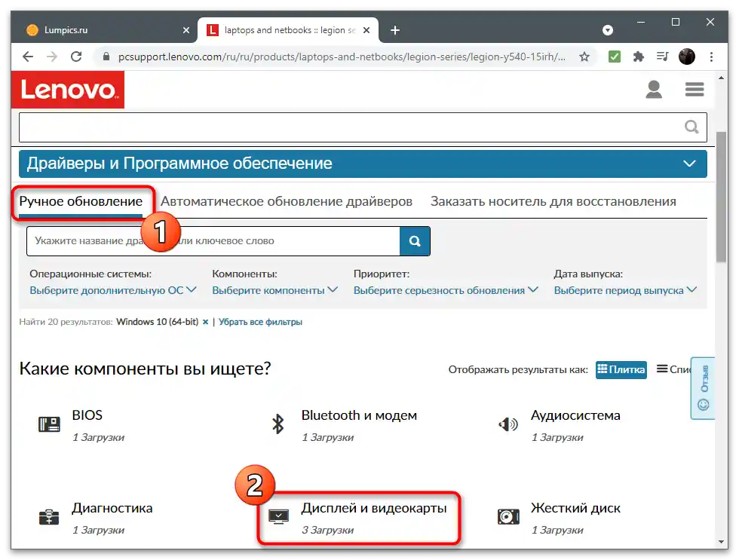Click the browser forward arrow

click(52, 57)
